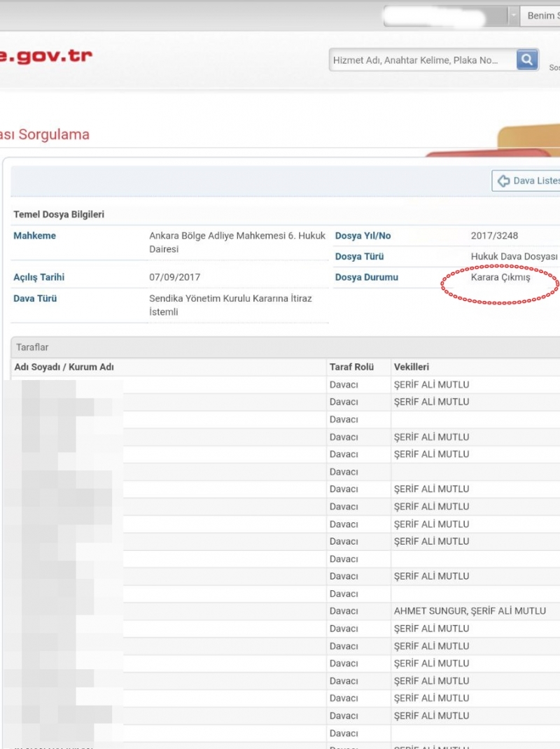The image size is (560, 749).
Task: Click the opening date 07/09/2017
Action: [175, 278]
